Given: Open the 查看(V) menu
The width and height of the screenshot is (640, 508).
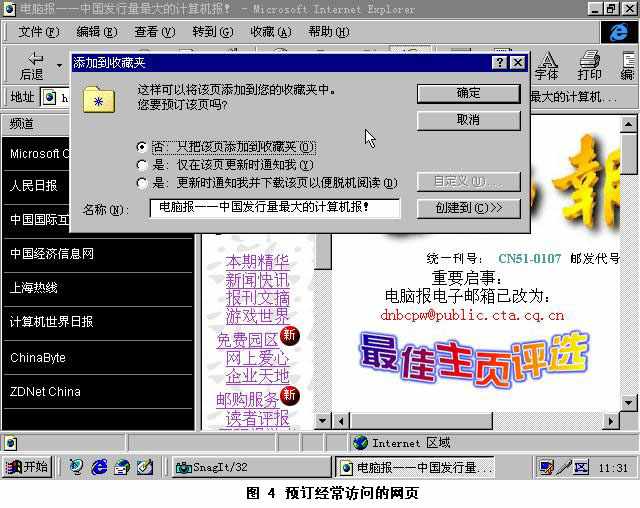Looking at the screenshot, I should tap(155, 32).
